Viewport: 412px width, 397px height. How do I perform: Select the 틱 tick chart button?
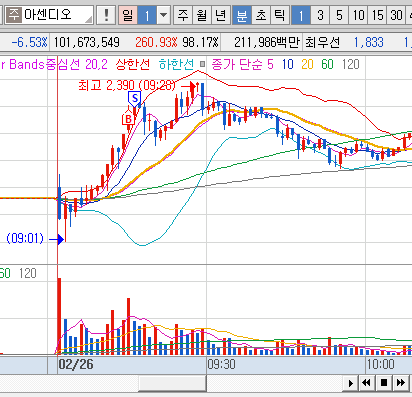[x=280, y=15]
